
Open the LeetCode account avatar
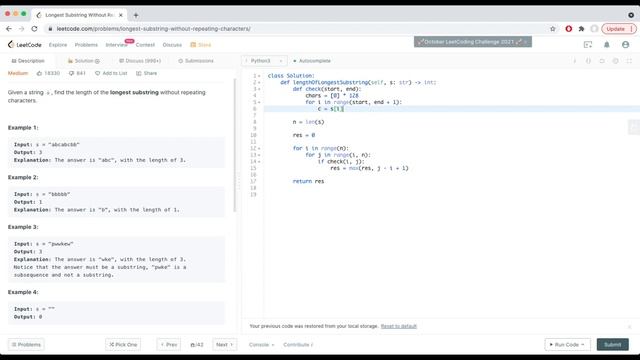(625, 44)
